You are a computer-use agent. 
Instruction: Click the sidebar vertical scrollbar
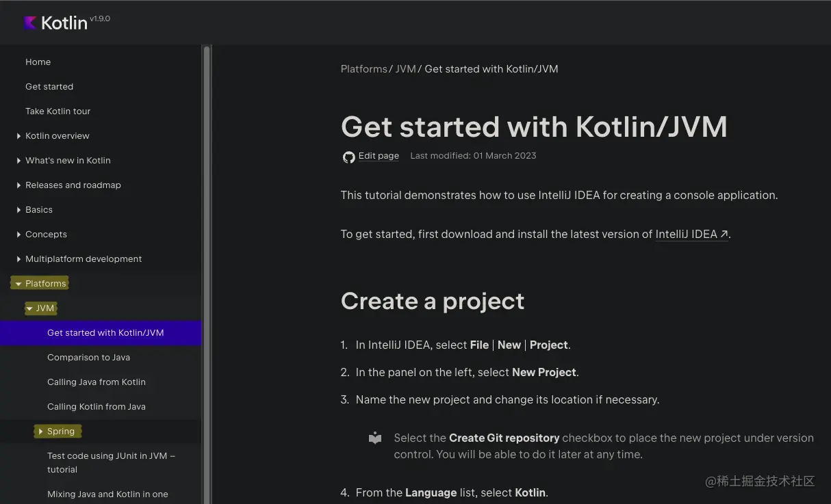(207, 274)
